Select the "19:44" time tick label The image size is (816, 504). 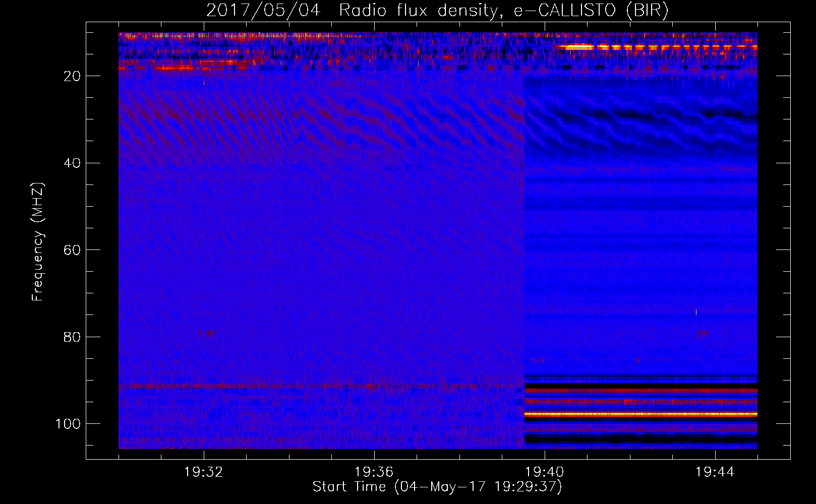tap(715, 472)
